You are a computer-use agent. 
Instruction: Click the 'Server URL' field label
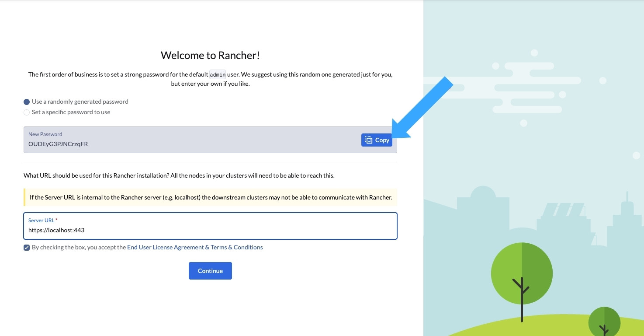41,220
